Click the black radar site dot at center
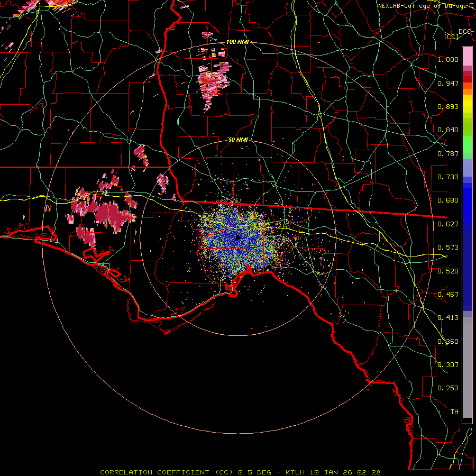The image size is (476, 476). tap(239, 237)
